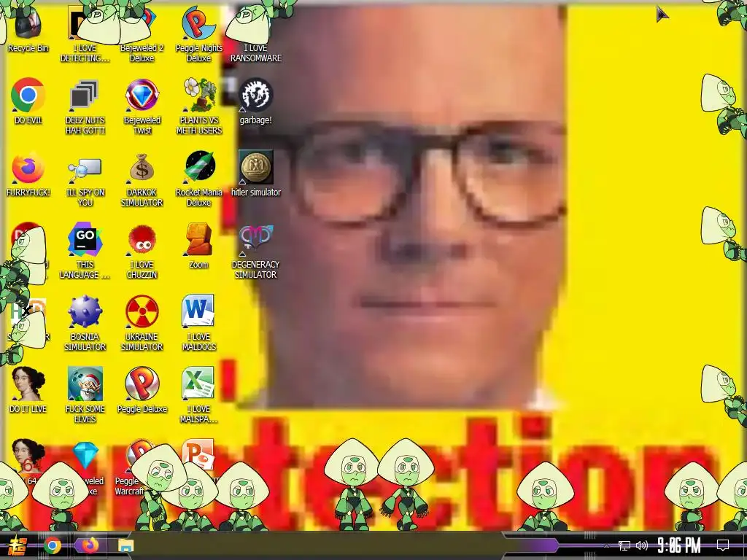Viewport: 747px width, 560px height.
Task: Select the I LOVE RANSOMWARE label
Action: coord(256,53)
